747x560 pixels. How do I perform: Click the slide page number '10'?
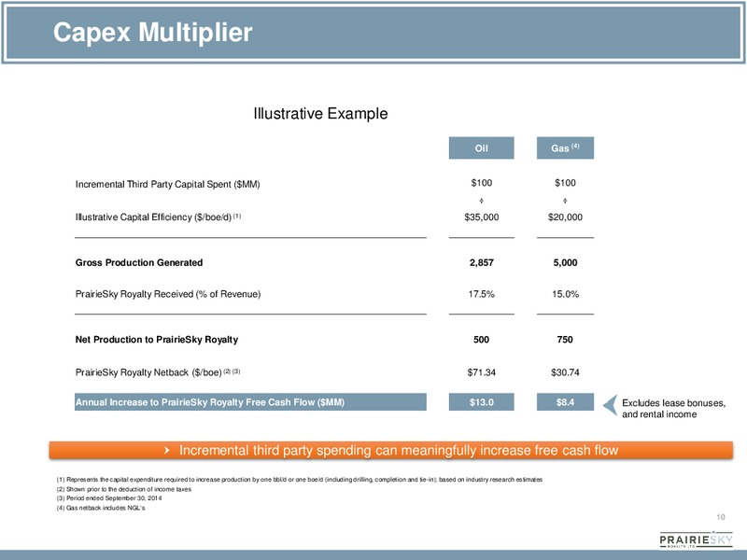pos(720,517)
